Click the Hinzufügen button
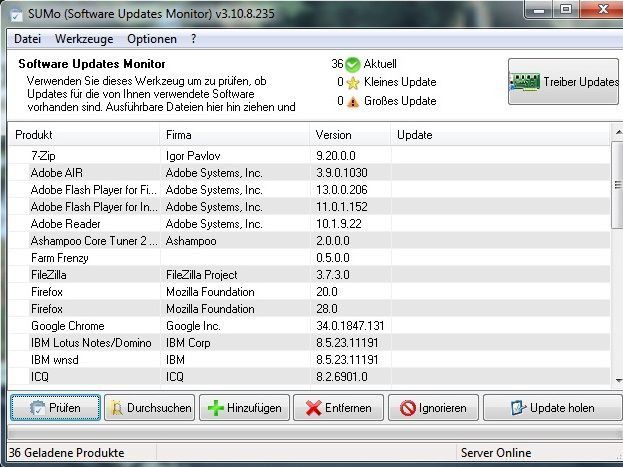Viewport: 623px width, 467px height. coord(244,407)
